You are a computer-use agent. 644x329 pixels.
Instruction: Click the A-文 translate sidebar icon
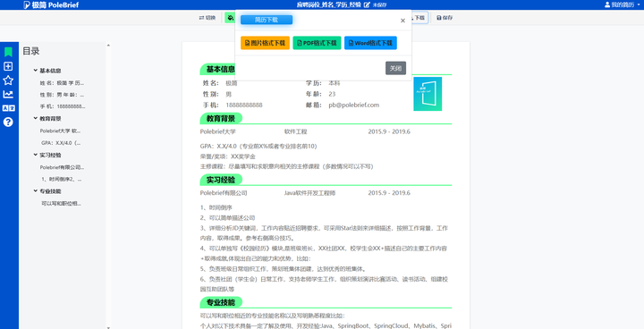click(8, 108)
